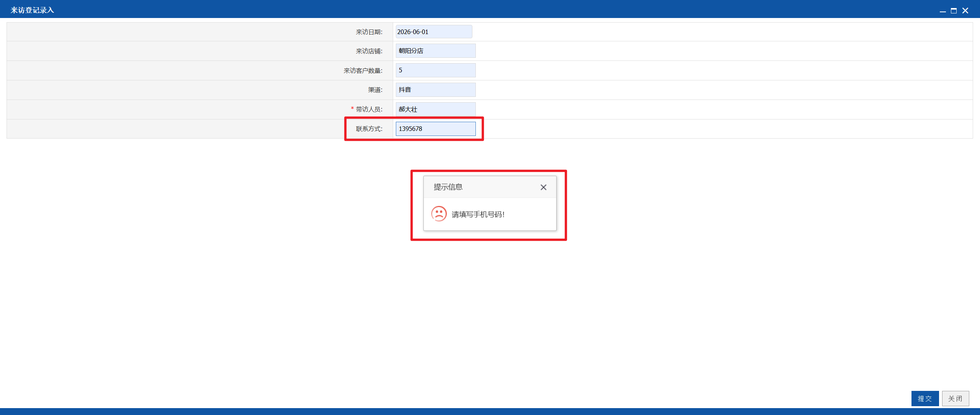
Task: Minimize the 来访登记录入 window
Action: [942, 11]
